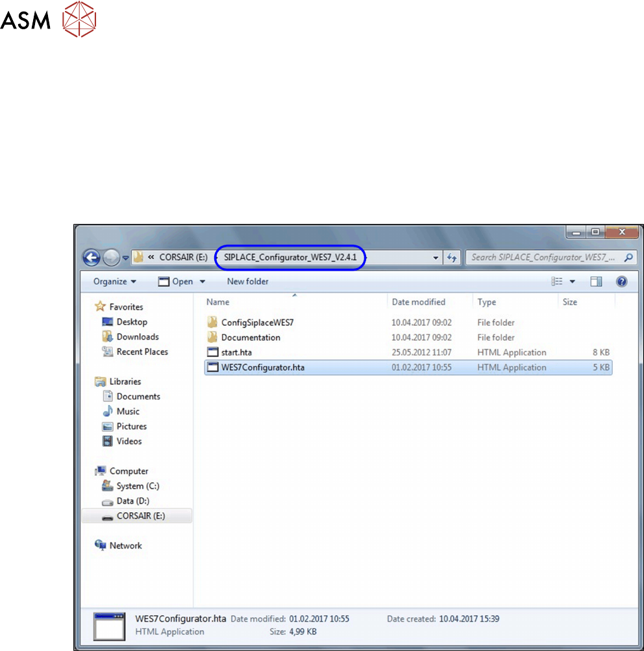Expand the Open button dropdown arrow
Image resolution: width=644 pixels, height=651 pixels.
pyautogui.click(x=202, y=282)
